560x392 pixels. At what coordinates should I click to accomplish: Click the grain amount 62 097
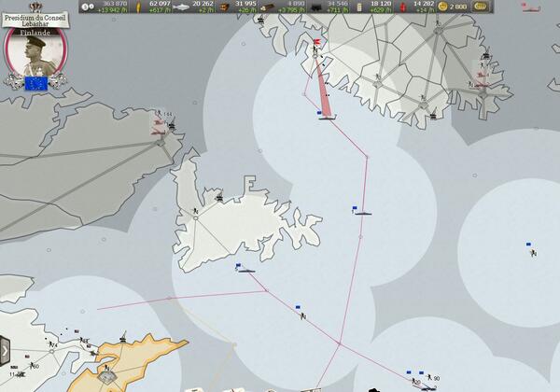[160, 4]
